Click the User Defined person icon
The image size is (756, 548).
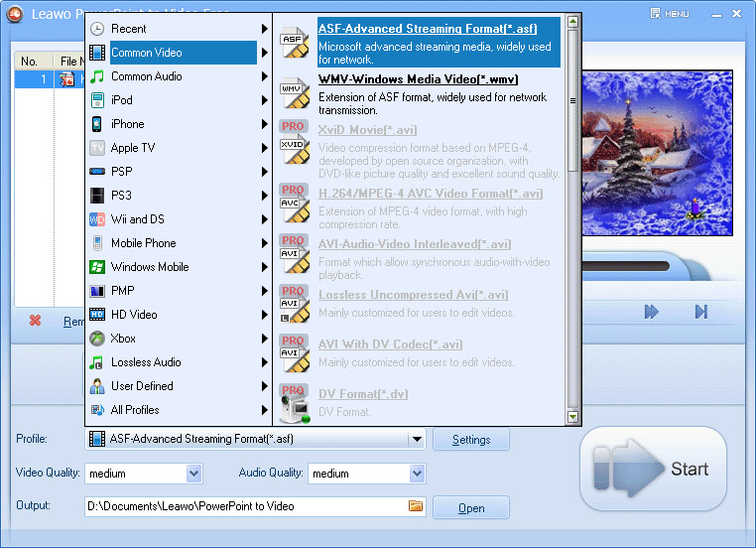pos(97,386)
